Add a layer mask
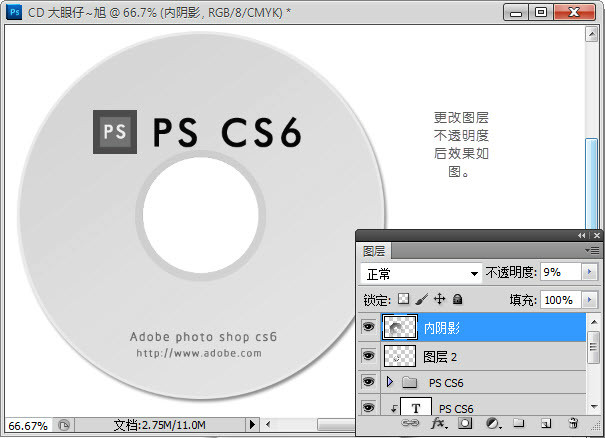The image size is (605, 438). [x=465, y=424]
